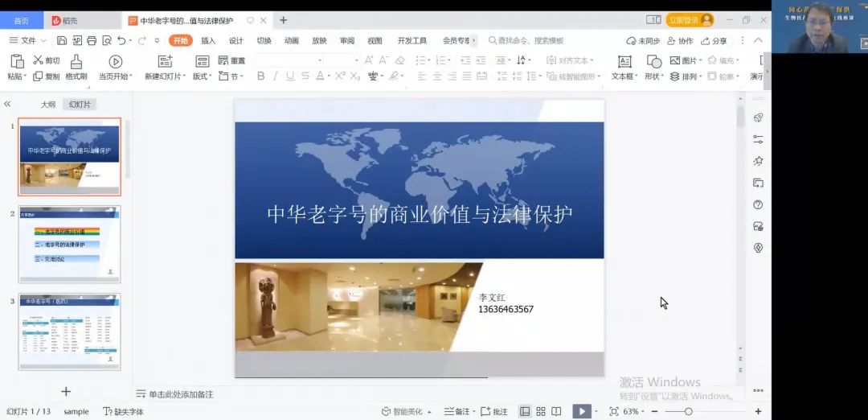
Task: Open the Insert (插入) ribbon tab
Action: [208, 41]
